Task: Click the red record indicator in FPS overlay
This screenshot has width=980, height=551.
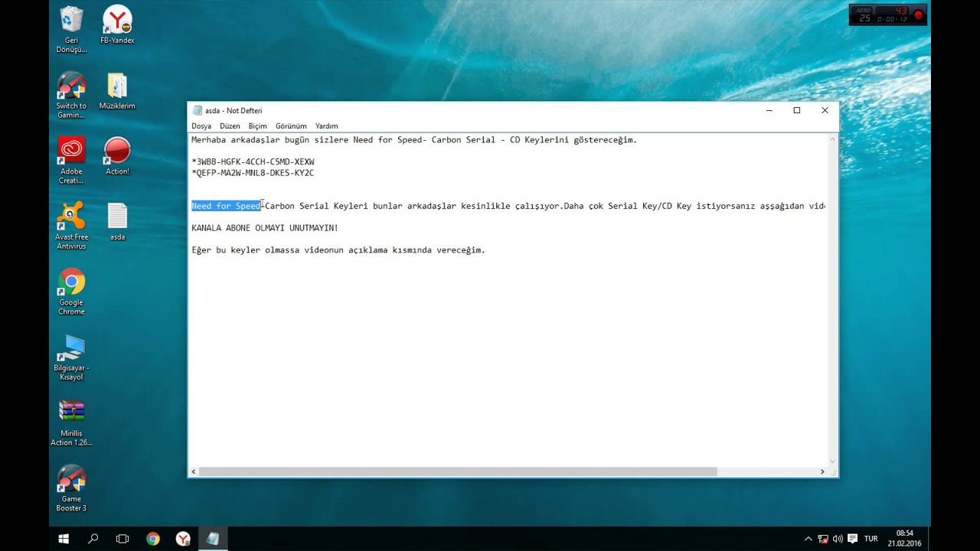Action: click(919, 15)
